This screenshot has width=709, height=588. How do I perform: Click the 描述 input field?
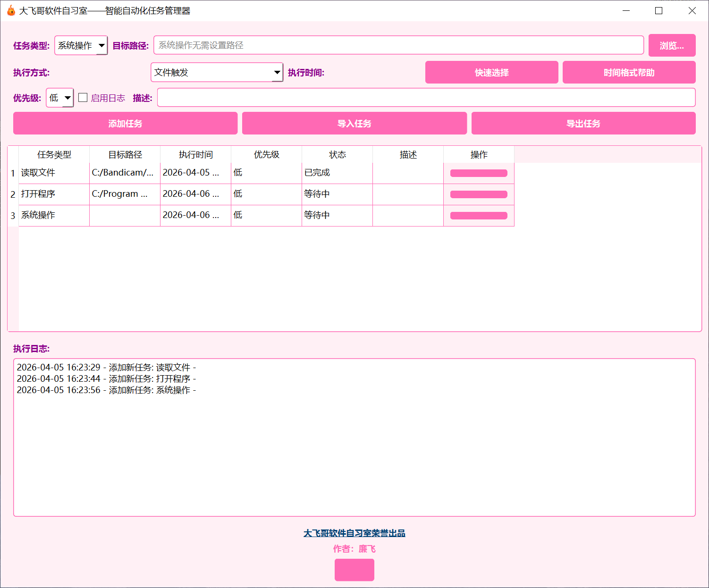click(426, 98)
